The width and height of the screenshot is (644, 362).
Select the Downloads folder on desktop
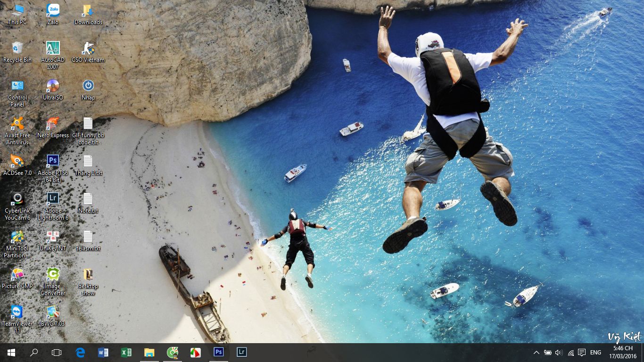[x=88, y=14]
